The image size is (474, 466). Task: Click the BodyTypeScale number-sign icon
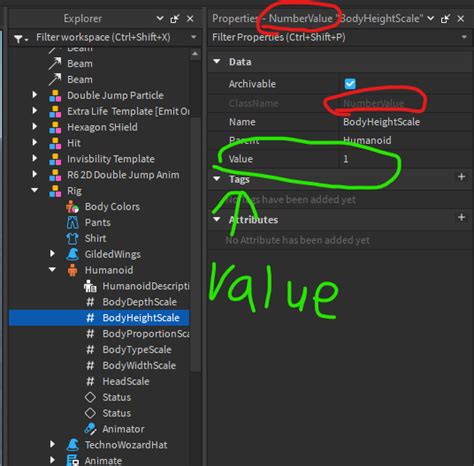click(90, 350)
